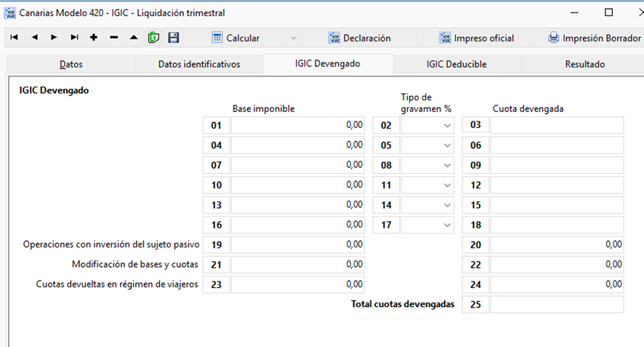The height and width of the screenshot is (347, 644).
Task: Click the green document toolbar icon
Action: click(153, 37)
